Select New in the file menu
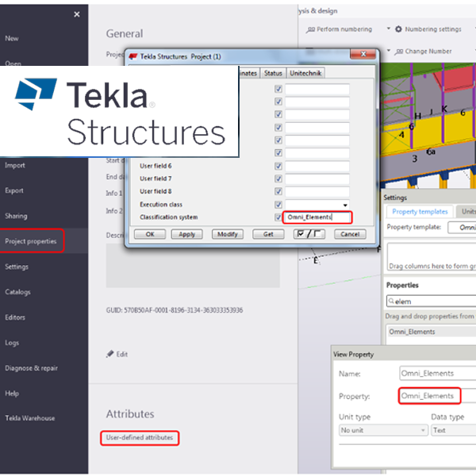 12,39
